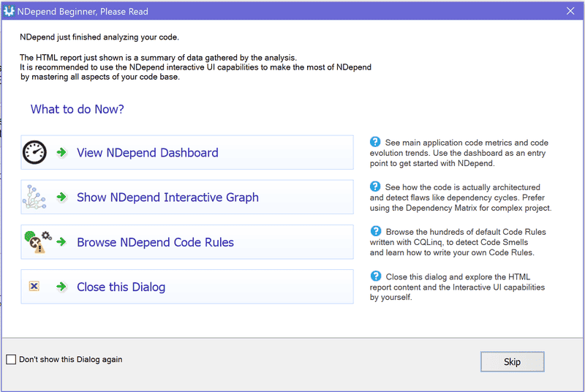
Task: Click the help icon beside the dashboard description
Action: 375,142
